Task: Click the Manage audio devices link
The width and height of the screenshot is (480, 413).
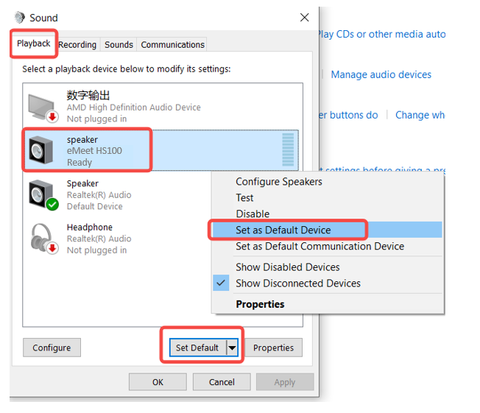Action: pyautogui.click(x=381, y=74)
